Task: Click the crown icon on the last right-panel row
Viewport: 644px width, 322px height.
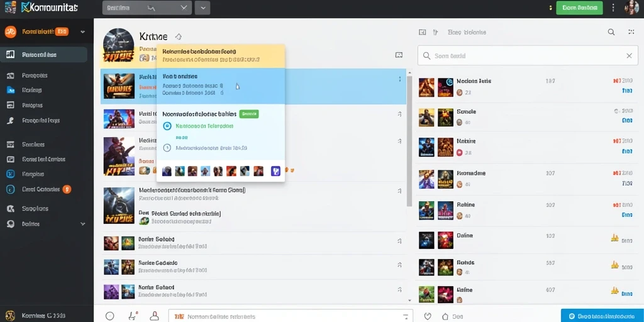Action: tap(615, 291)
